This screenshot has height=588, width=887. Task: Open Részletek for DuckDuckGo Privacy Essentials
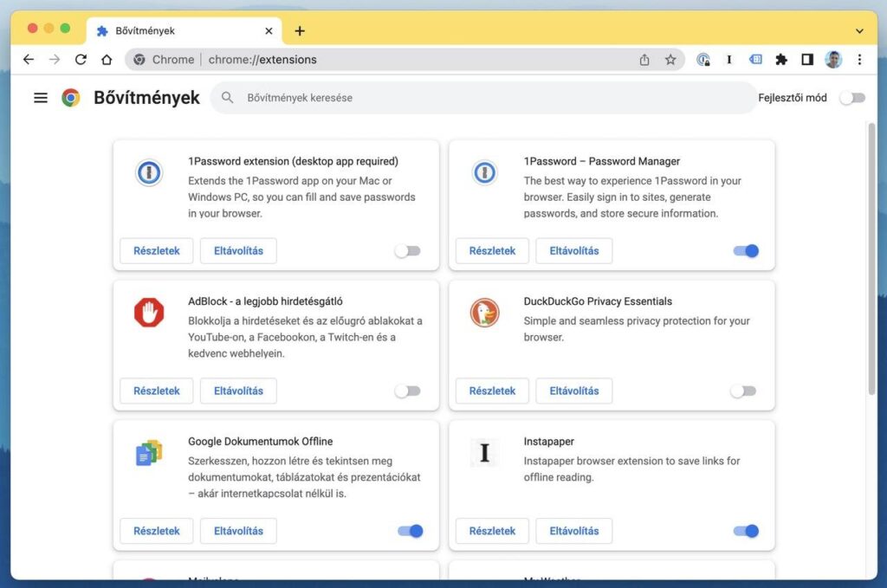[x=492, y=391]
